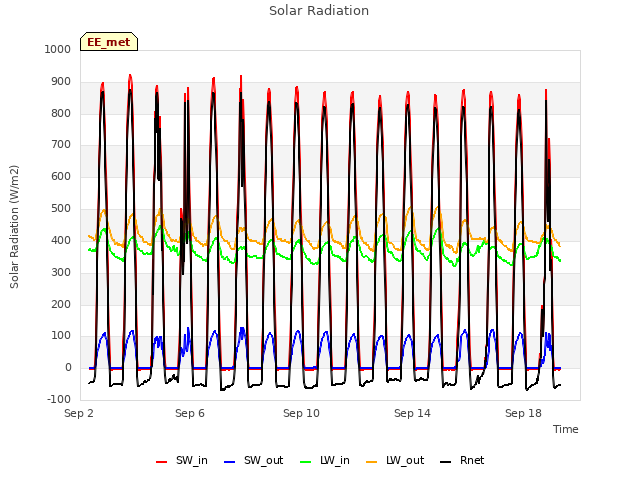
Task: Click the 800 y-axis tick label
Action: [61, 113]
